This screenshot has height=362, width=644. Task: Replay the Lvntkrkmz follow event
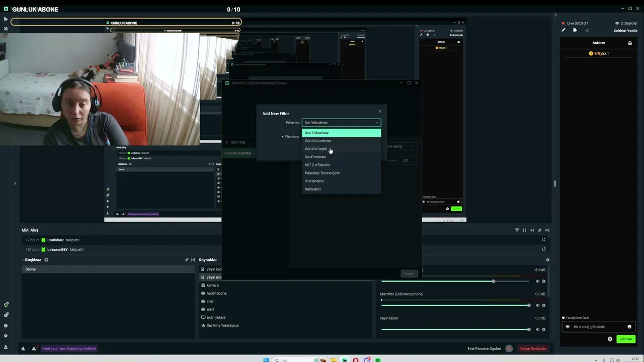tap(543, 240)
